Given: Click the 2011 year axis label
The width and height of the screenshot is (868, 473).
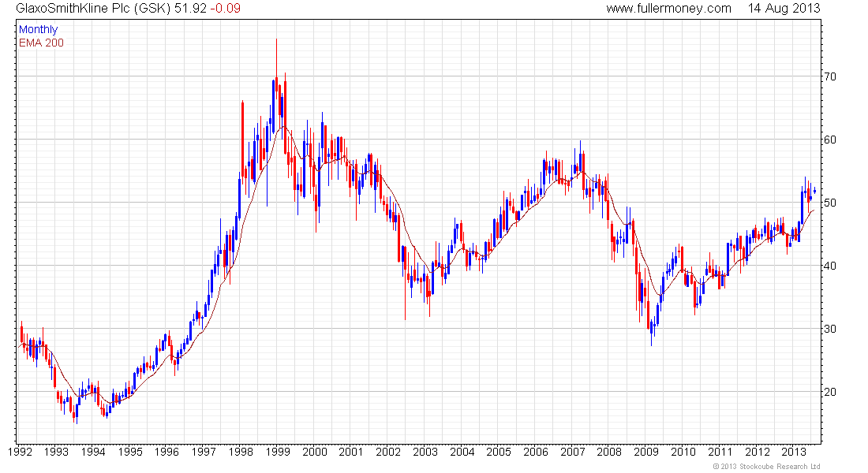Looking at the screenshot, I should (x=720, y=452).
